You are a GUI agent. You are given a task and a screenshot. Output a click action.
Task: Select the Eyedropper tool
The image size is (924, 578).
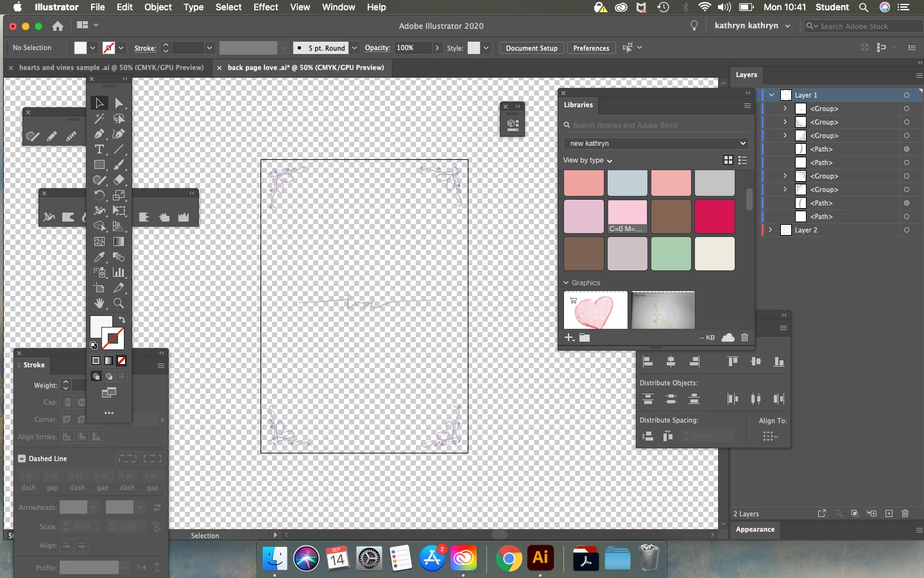click(x=99, y=257)
